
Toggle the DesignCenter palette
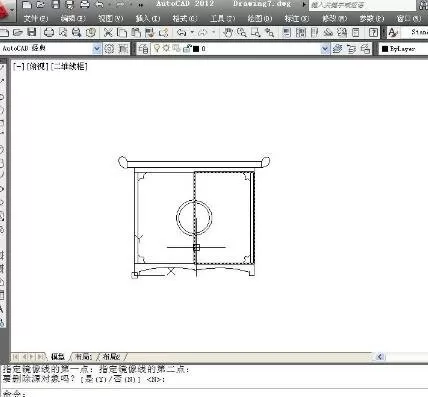pos(300,32)
